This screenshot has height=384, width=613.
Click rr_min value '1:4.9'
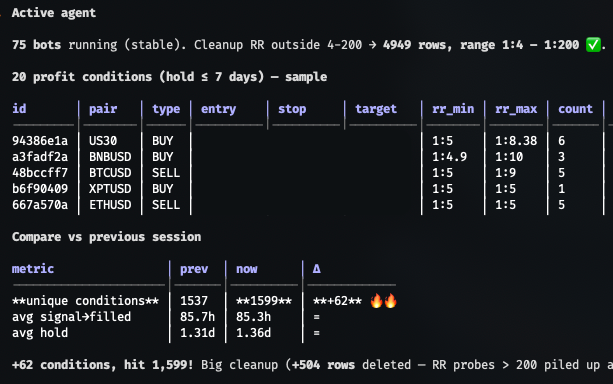coord(450,156)
